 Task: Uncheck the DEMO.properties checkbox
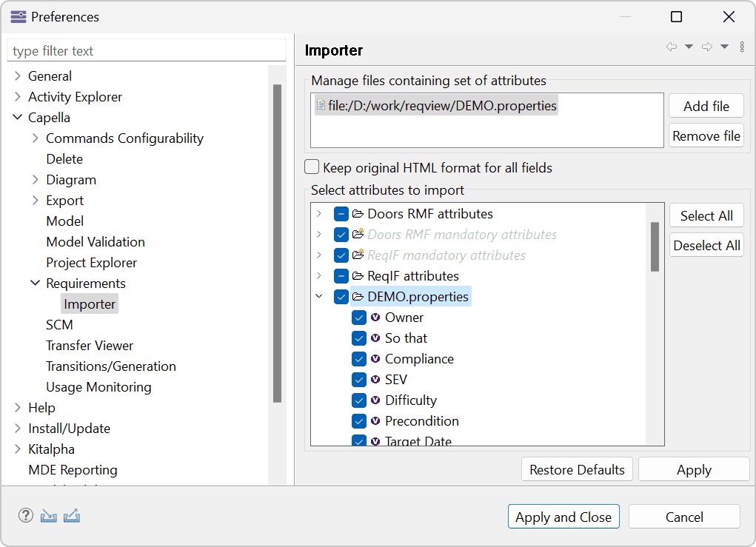(341, 296)
